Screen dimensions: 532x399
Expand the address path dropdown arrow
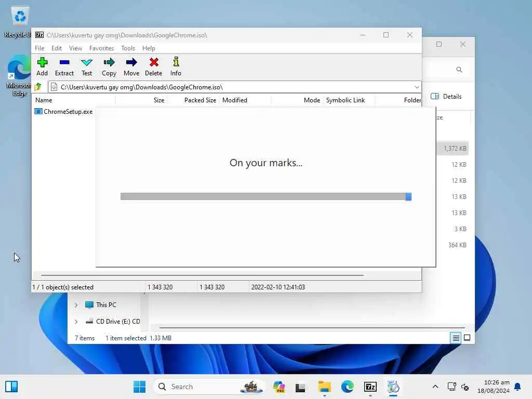417,87
